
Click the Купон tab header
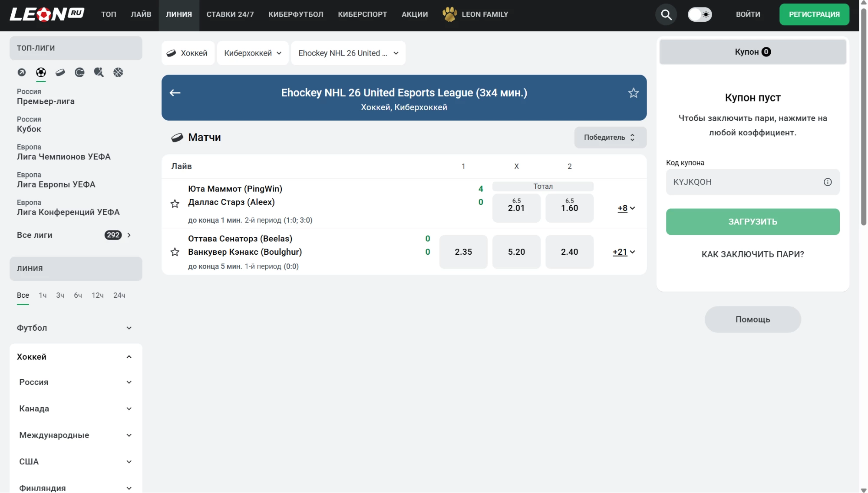(752, 52)
